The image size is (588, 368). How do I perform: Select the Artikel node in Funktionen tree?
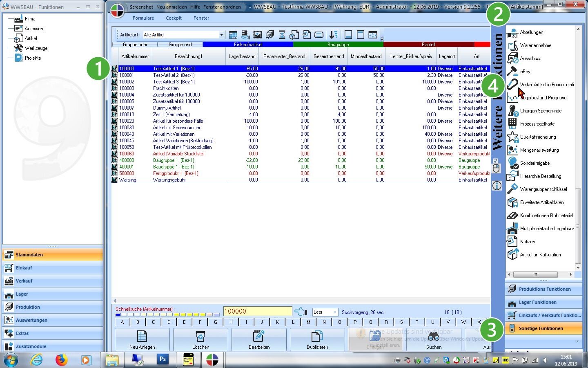31,38
